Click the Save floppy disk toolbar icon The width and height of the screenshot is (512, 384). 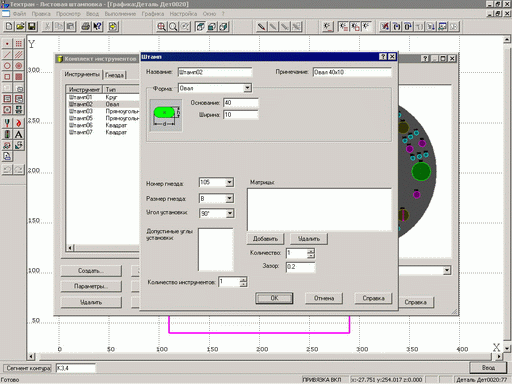(x=32, y=26)
